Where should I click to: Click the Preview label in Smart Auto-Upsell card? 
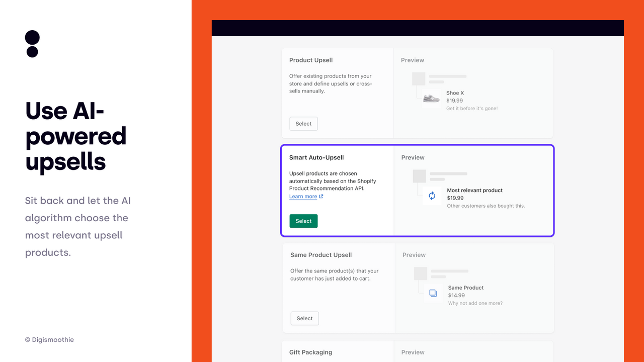pyautogui.click(x=413, y=157)
